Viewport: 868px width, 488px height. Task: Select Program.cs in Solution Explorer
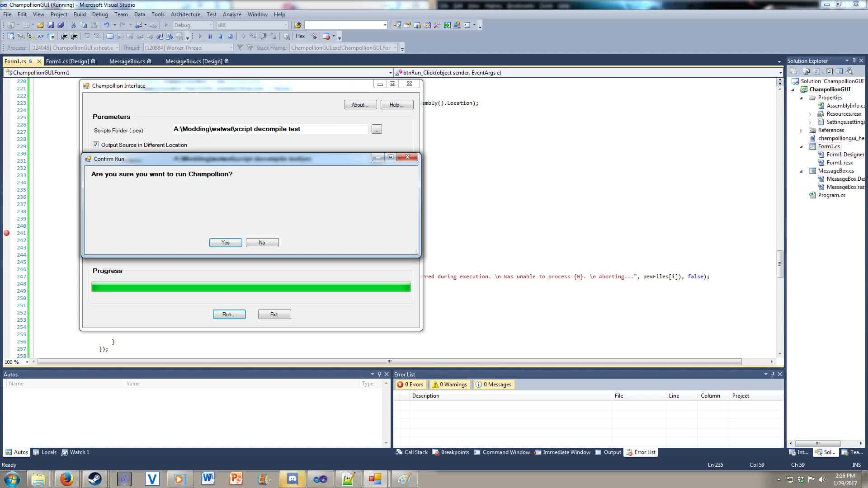click(x=831, y=195)
